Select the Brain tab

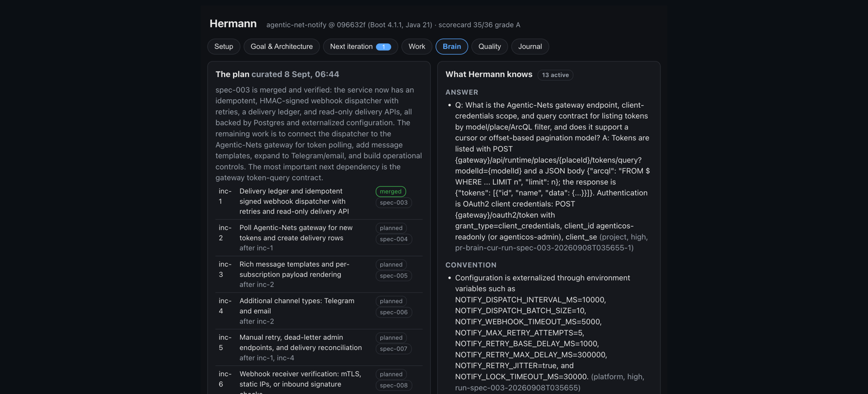452,47
